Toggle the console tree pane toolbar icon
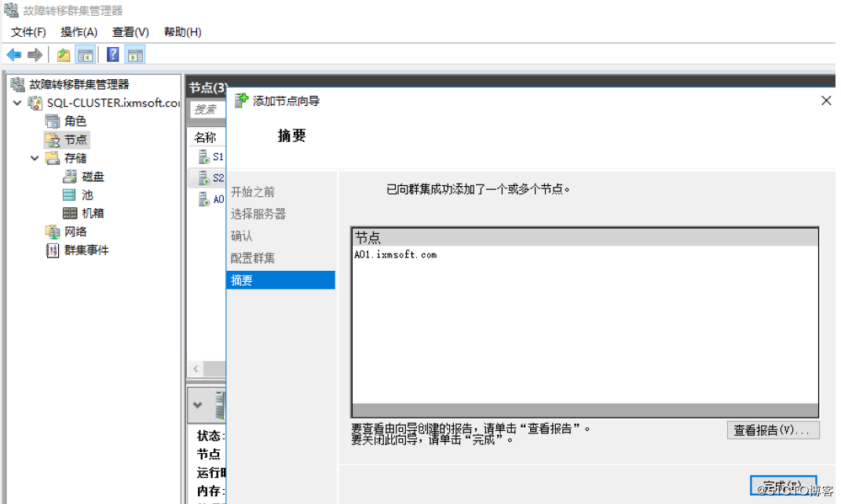This screenshot has width=841, height=504. 86,55
